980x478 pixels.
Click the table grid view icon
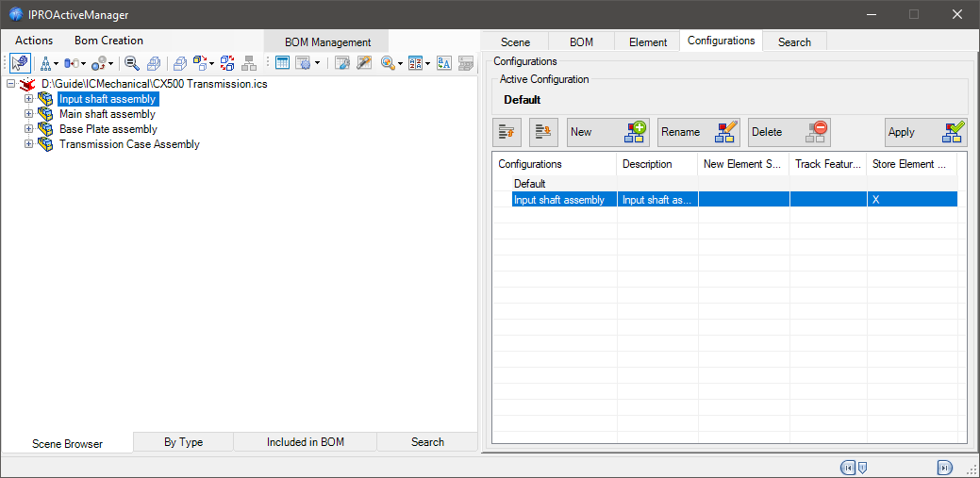(282, 63)
